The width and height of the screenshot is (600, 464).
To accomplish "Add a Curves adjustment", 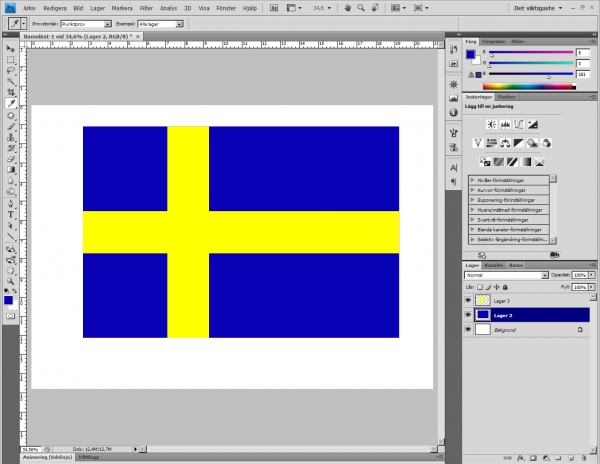I will (519, 124).
